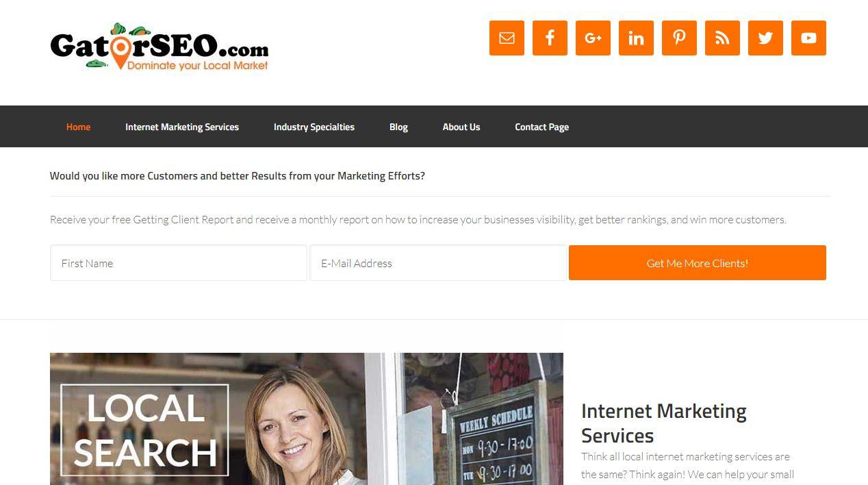Open the Local Search banner image
Image resolution: width=868 pixels, height=485 pixels.
(307, 419)
